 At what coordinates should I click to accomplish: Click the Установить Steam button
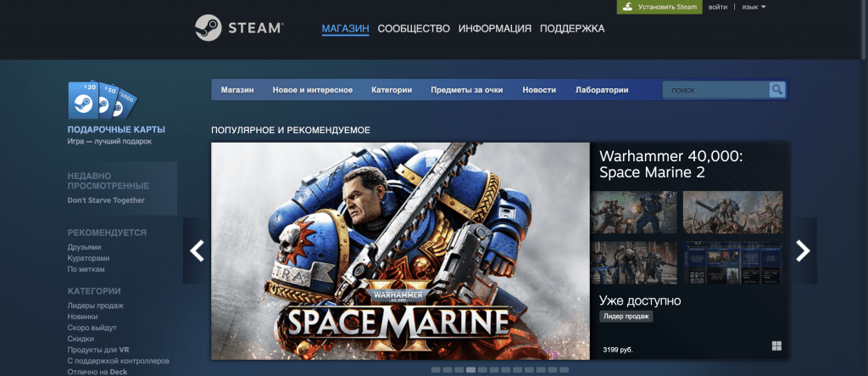[659, 7]
